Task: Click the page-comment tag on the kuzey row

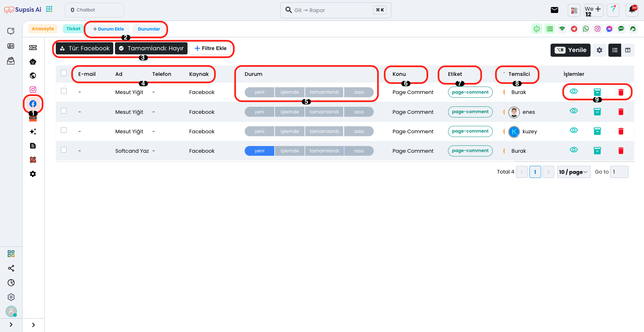Action: (470, 131)
